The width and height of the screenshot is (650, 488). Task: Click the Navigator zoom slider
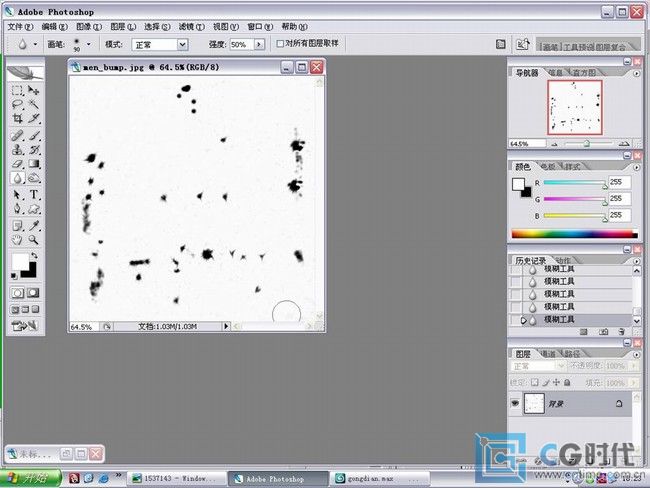click(587, 144)
